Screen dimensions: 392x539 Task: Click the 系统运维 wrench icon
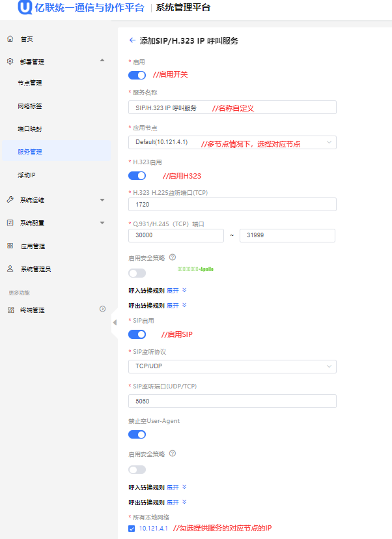(x=10, y=199)
